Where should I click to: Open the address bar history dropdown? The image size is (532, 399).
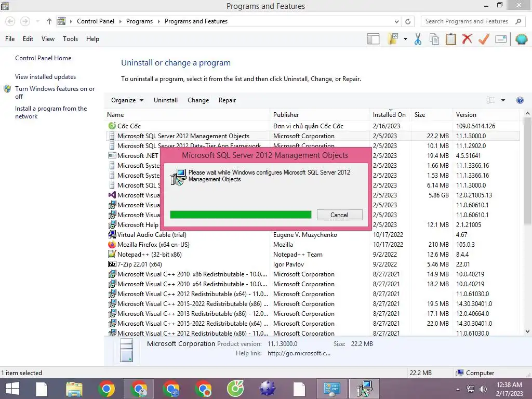[x=396, y=21]
